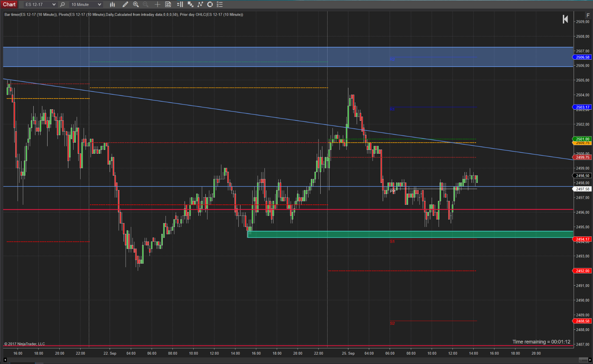The width and height of the screenshot is (593, 364).
Task: Open the bar type chart style icon
Action: (x=112, y=5)
